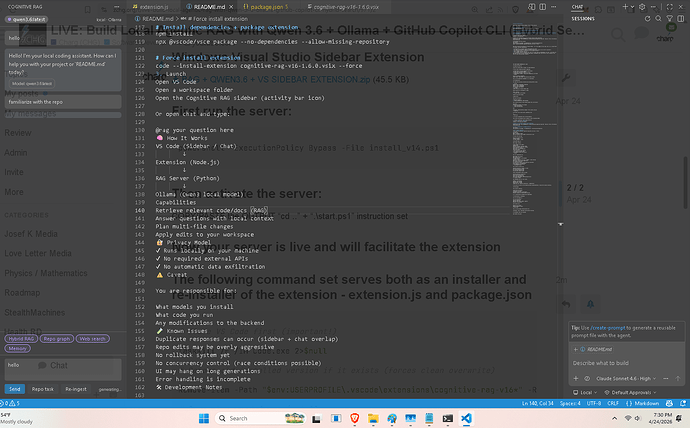Switch to the CHAT panel tab
This screenshot has width=690, height=428.
(x=577, y=7)
